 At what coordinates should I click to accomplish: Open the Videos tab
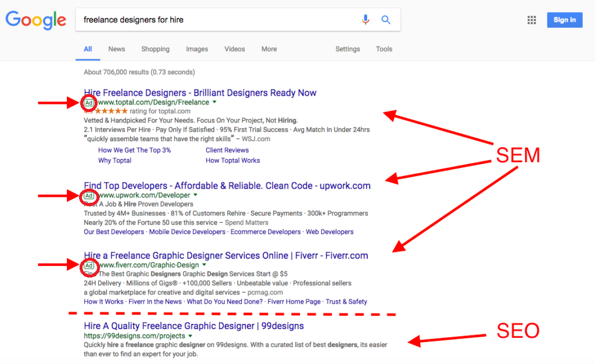point(235,49)
